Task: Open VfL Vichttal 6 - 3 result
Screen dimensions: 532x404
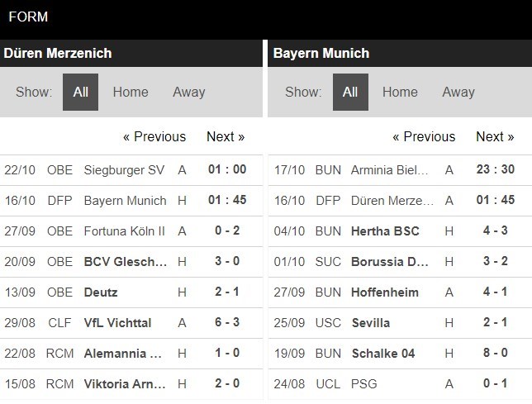Action: 131,322
